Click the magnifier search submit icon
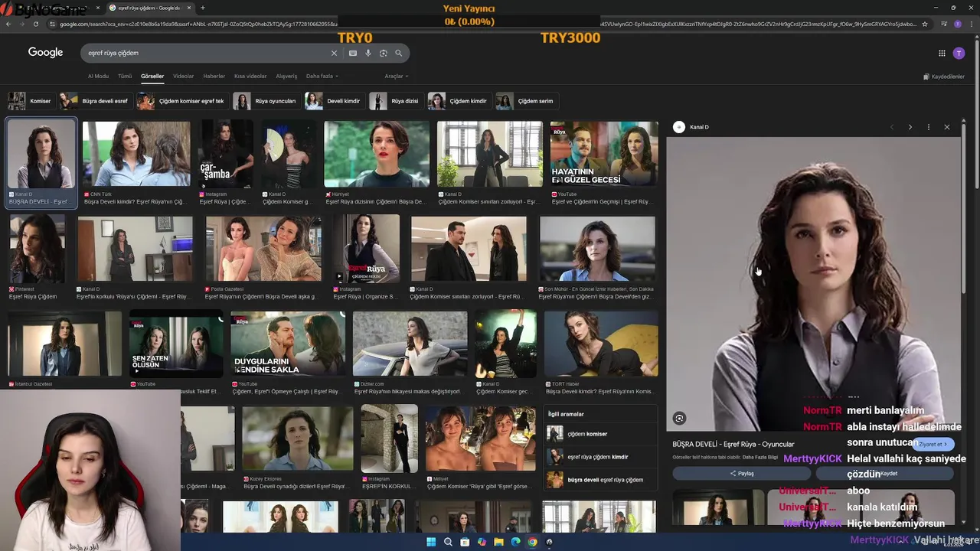The height and width of the screenshot is (551, 980). pos(399,53)
